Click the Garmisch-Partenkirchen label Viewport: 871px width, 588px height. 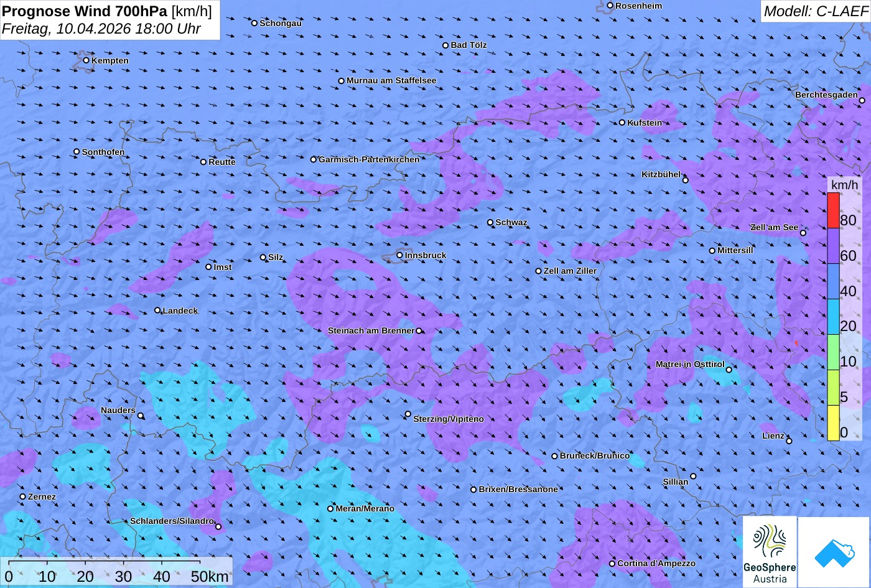tap(369, 159)
